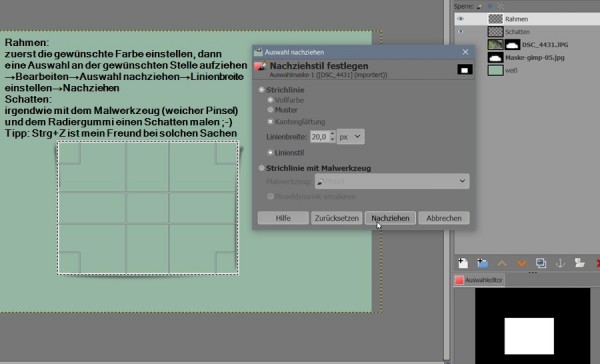The image size is (600, 364).
Task: Hide the Rahmen layer using its eye icon
Action: [x=461, y=19]
